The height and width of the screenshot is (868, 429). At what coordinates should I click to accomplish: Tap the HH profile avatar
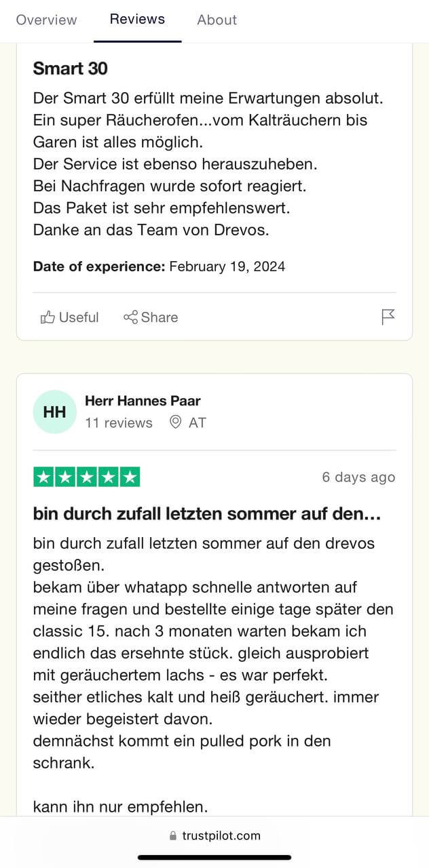(x=54, y=412)
